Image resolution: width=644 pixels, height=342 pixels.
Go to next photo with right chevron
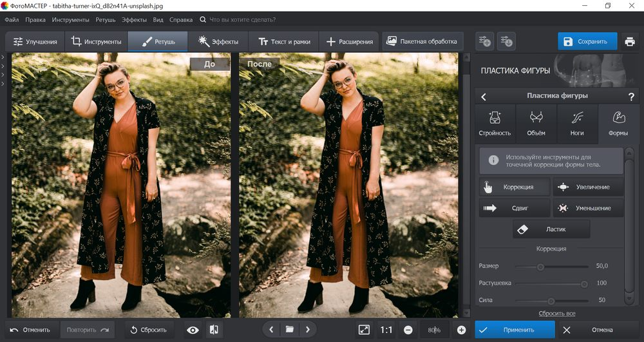(308, 329)
